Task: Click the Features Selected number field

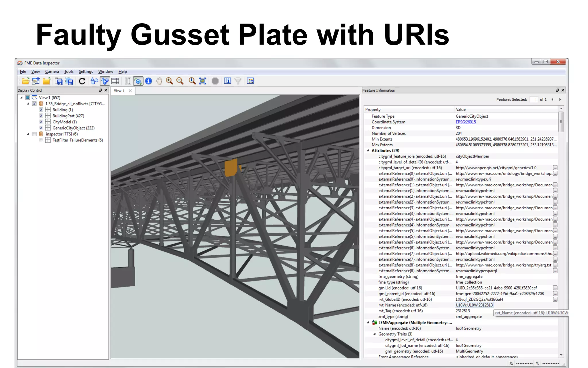Action: (x=533, y=100)
